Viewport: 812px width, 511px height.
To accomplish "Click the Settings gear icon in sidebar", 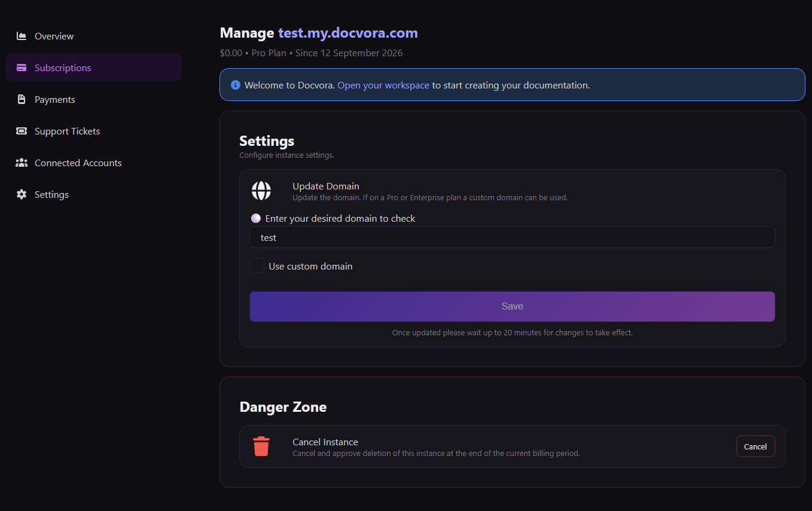I will (x=22, y=194).
